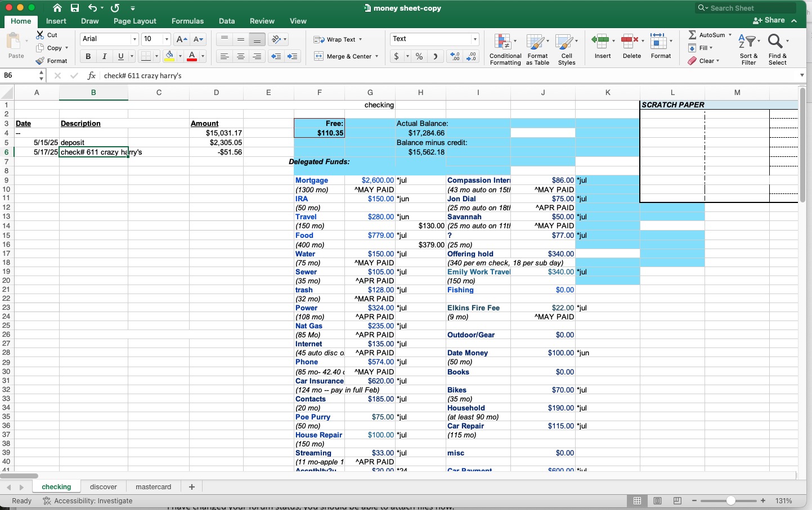The height and width of the screenshot is (510, 812).
Task: Add a new sheet
Action: [192, 487]
